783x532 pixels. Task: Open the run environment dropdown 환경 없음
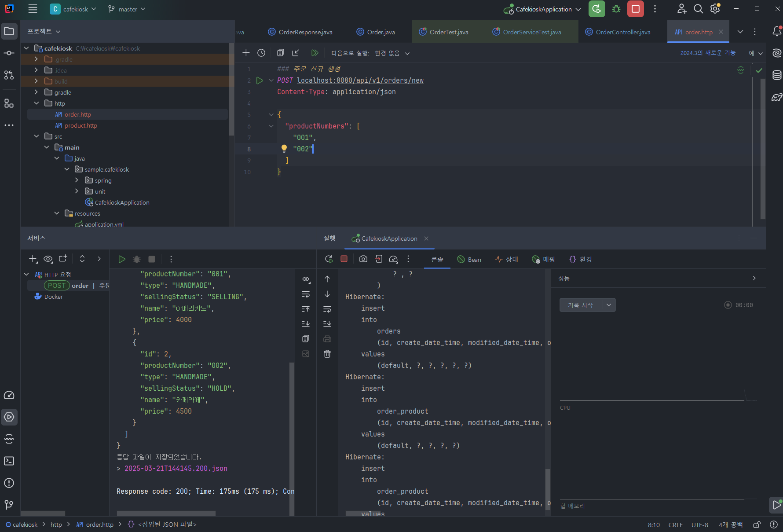pyautogui.click(x=392, y=53)
